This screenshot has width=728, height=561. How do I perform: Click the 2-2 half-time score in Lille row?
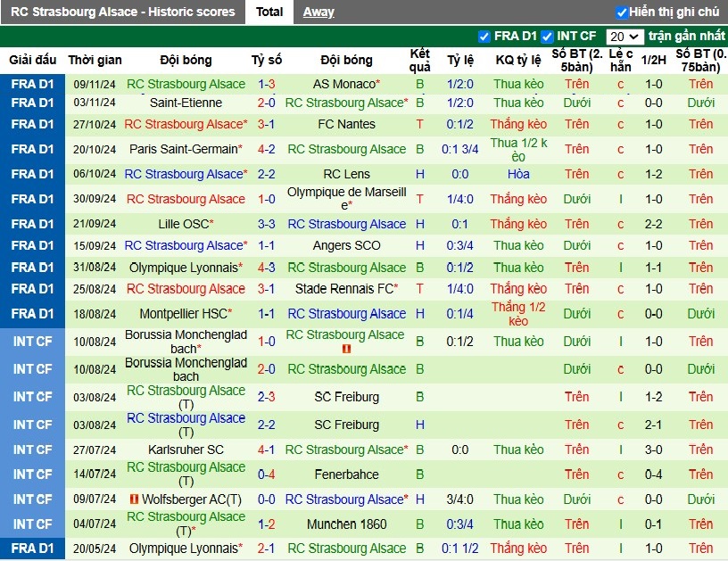(x=653, y=224)
